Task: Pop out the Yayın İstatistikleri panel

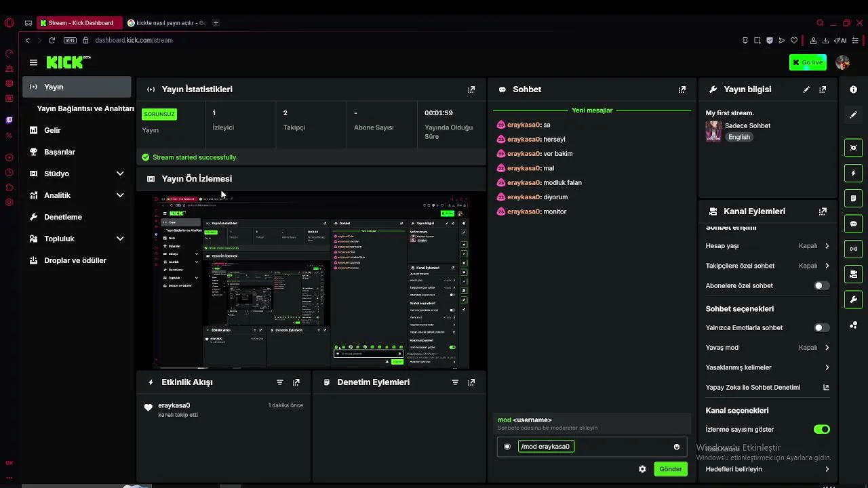Action: pyautogui.click(x=471, y=89)
